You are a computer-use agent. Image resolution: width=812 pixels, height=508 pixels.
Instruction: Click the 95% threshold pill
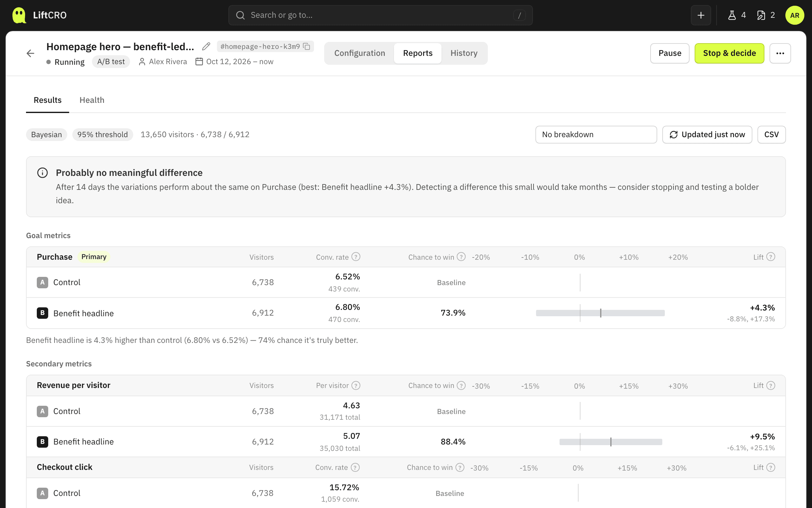tap(103, 135)
